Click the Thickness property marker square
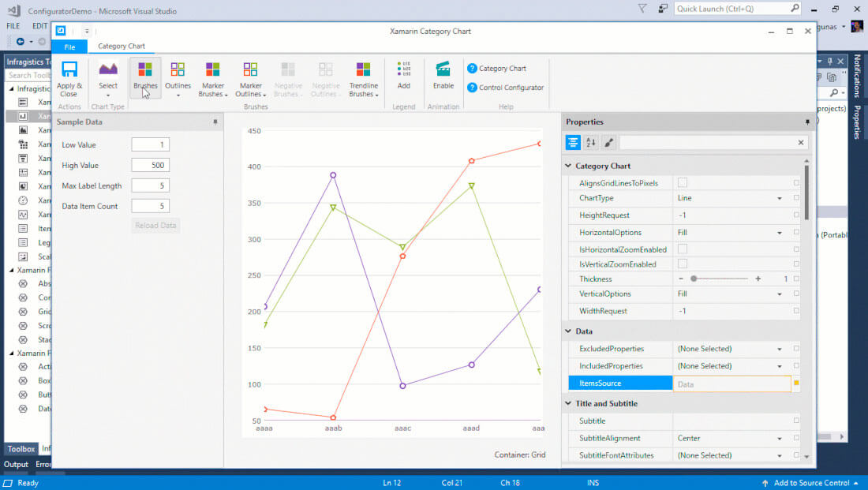868x490 pixels. click(x=796, y=279)
